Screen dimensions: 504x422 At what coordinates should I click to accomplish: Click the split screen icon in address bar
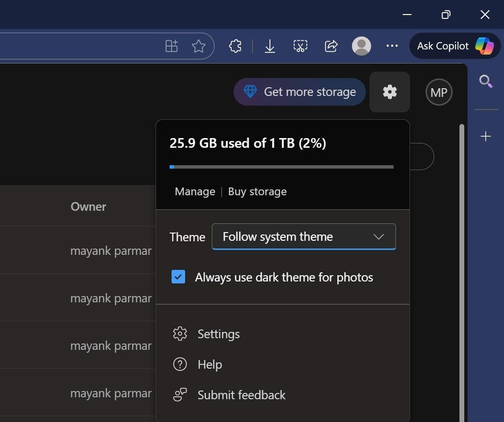[x=172, y=46]
